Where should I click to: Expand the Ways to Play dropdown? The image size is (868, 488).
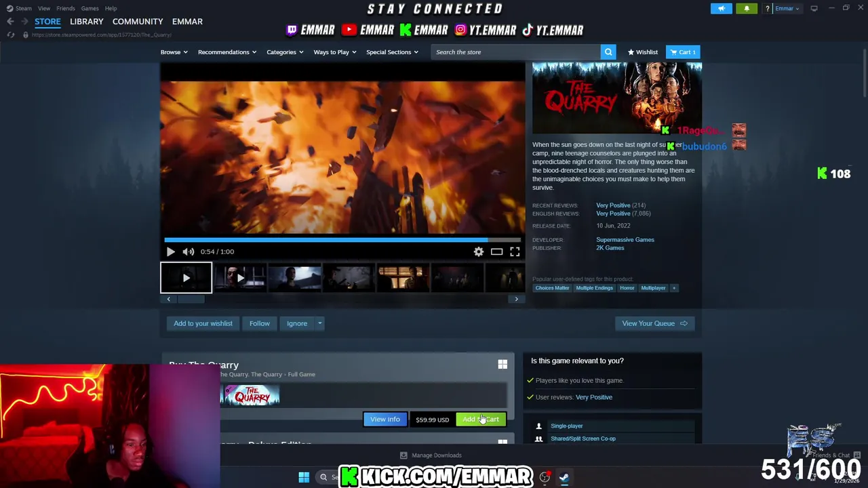[335, 52]
